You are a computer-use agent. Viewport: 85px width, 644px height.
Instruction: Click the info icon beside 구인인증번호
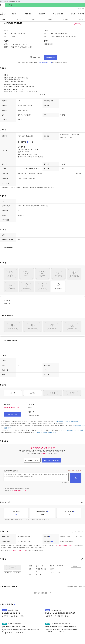[52, 541]
